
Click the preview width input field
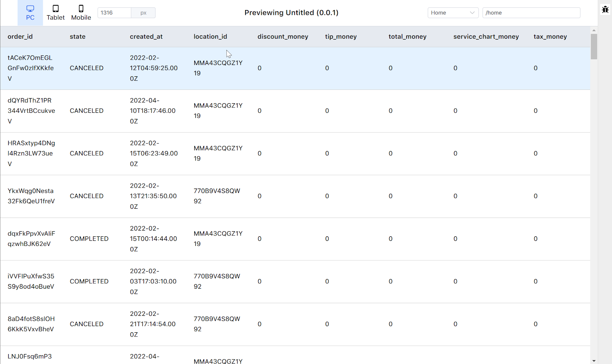(114, 13)
